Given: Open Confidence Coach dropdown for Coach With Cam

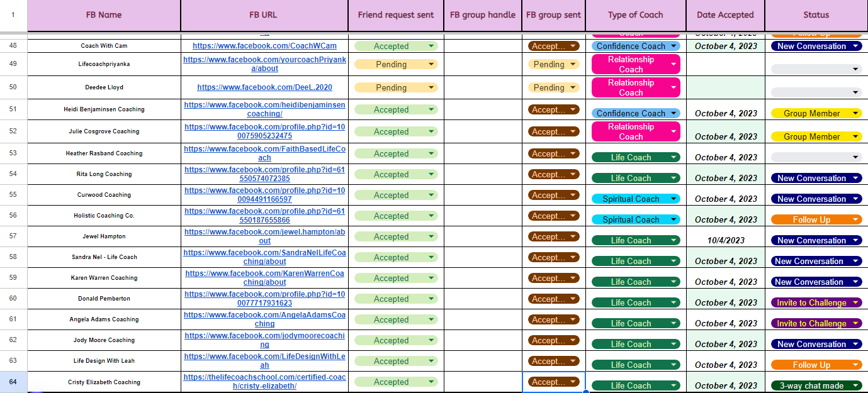Looking at the screenshot, I should (x=636, y=46).
